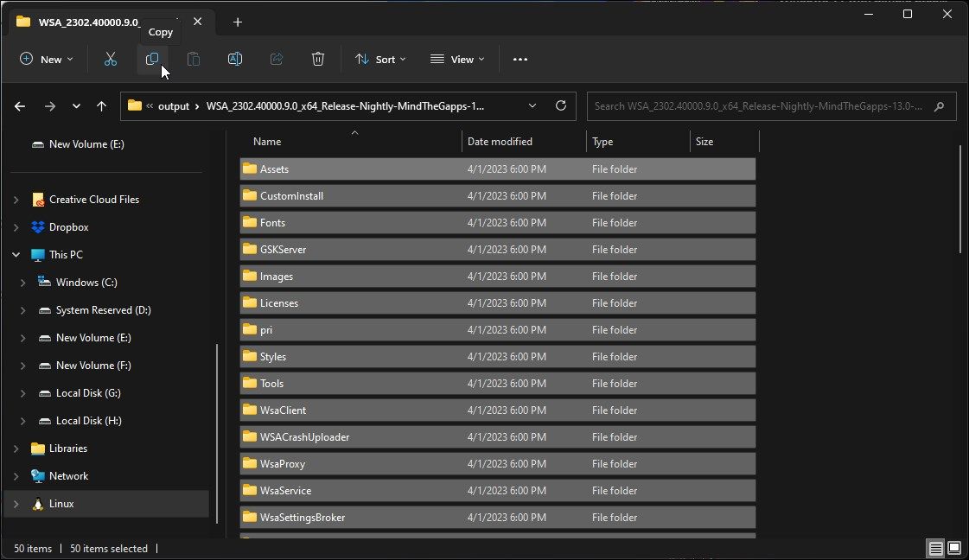Select System Reserved (D:) drive

(103, 310)
